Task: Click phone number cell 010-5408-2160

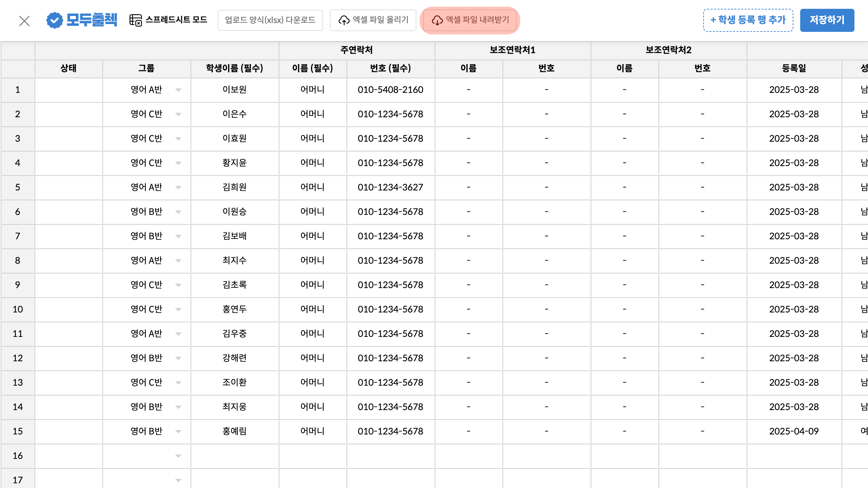Action: click(x=390, y=90)
